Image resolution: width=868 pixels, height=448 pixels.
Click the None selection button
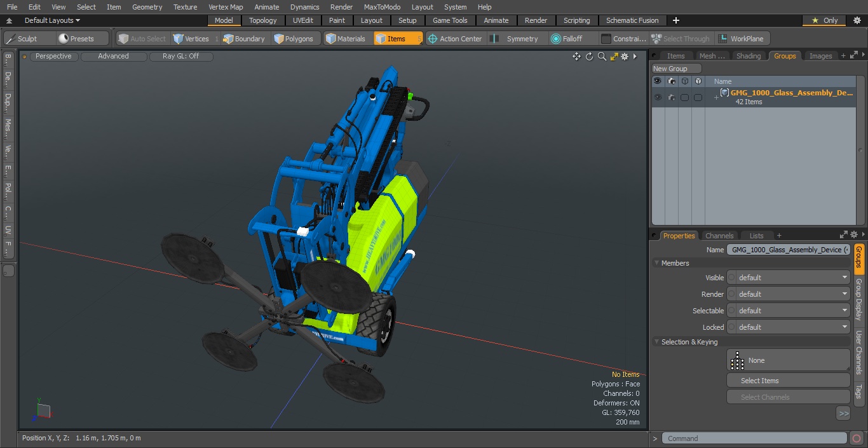(x=788, y=360)
